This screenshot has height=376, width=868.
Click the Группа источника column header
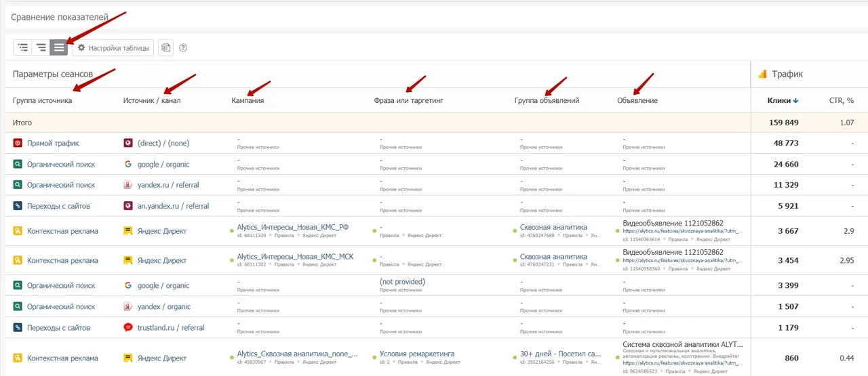(42, 100)
